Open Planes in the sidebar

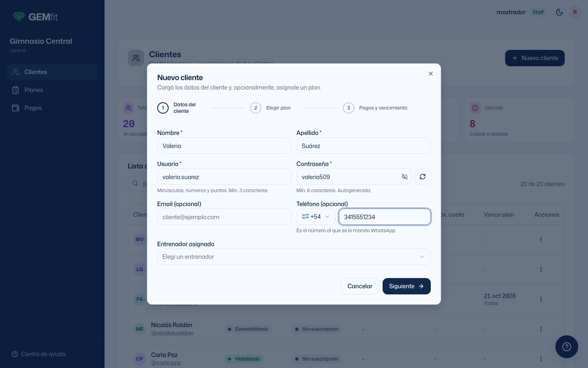(52, 90)
